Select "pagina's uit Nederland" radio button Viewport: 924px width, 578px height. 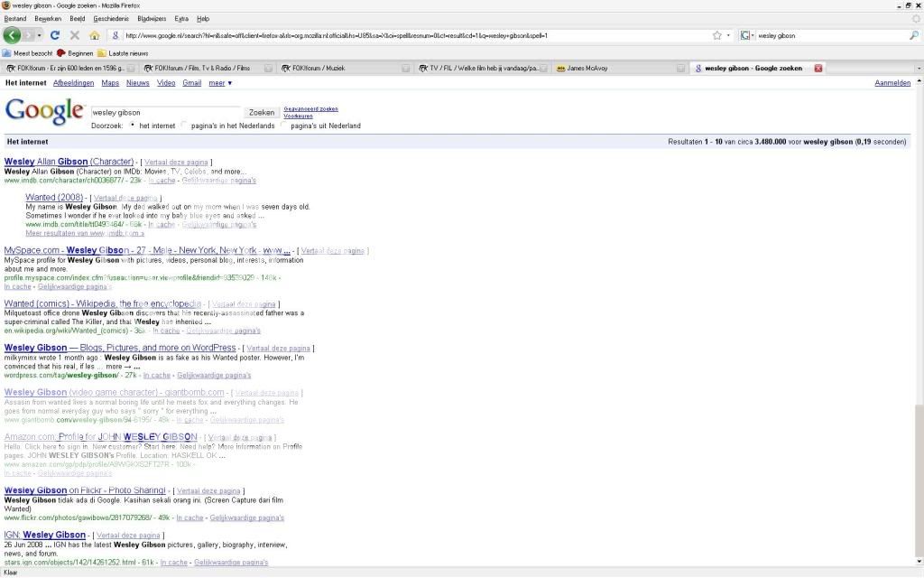coord(283,125)
